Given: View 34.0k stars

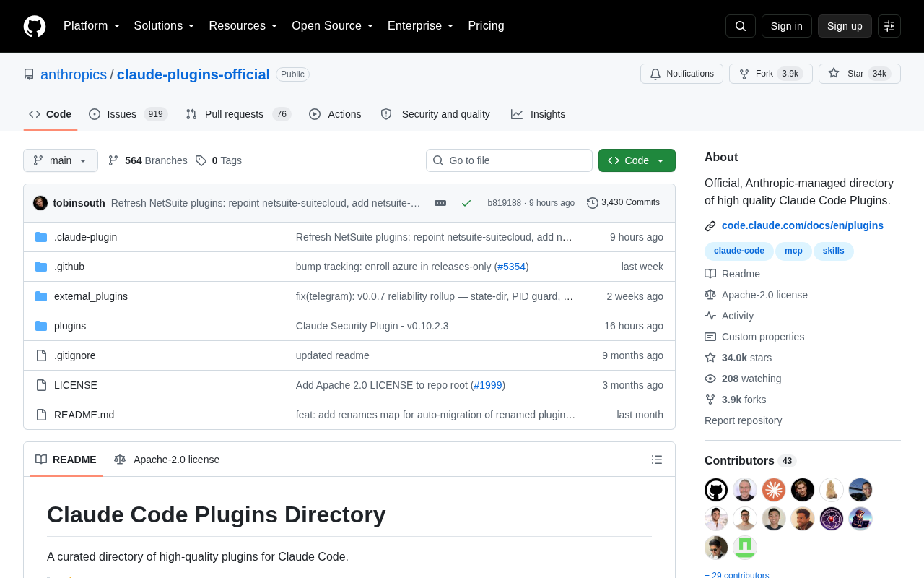Looking at the screenshot, I should click(738, 358).
